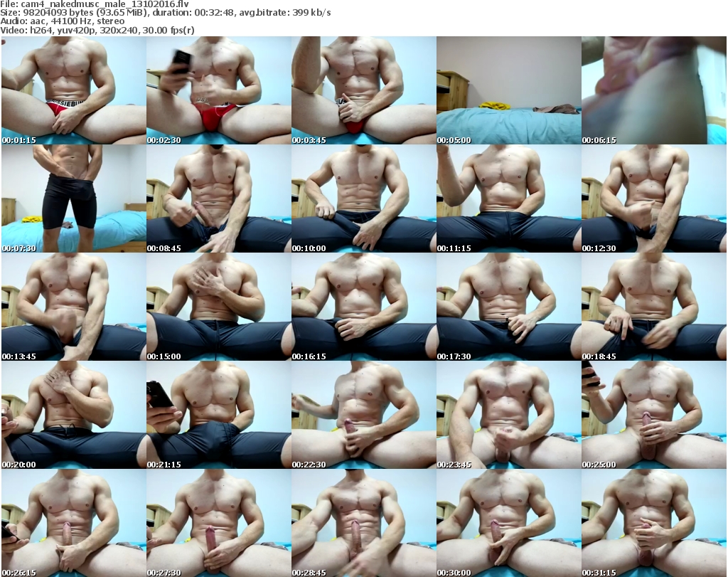This screenshot has width=728, height=577.
Task: Select the frame at 00:17:30
Action: (x=508, y=307)
